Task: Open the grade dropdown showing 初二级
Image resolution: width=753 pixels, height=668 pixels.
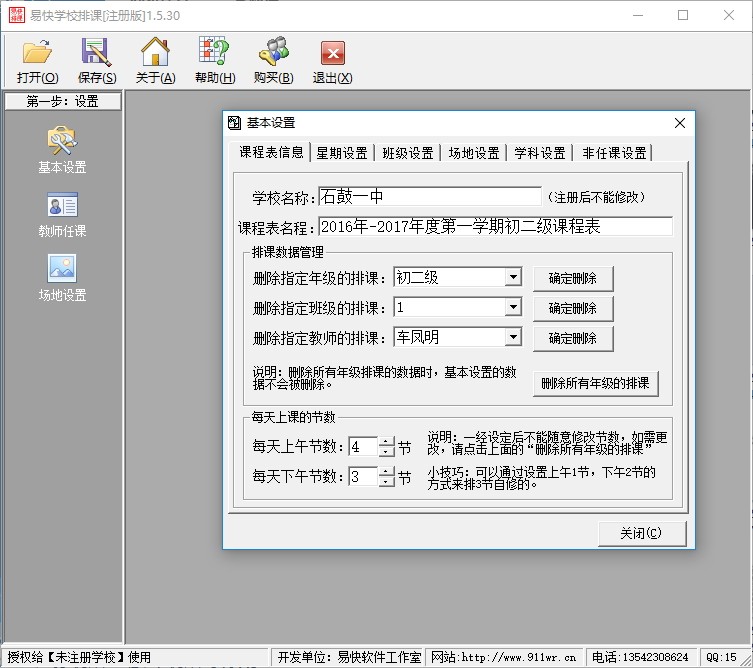Action: coord(513,277)
